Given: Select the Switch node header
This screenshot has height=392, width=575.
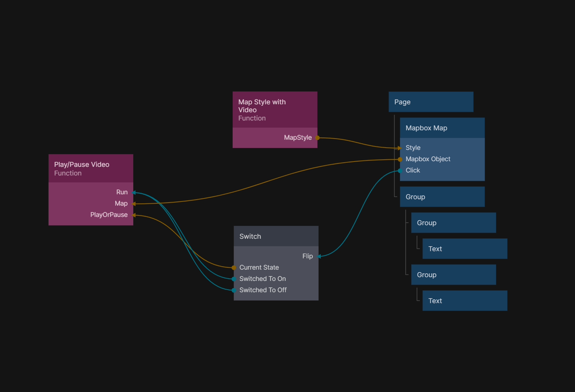Looking at the screenshot, I should [x=276, y=236].
